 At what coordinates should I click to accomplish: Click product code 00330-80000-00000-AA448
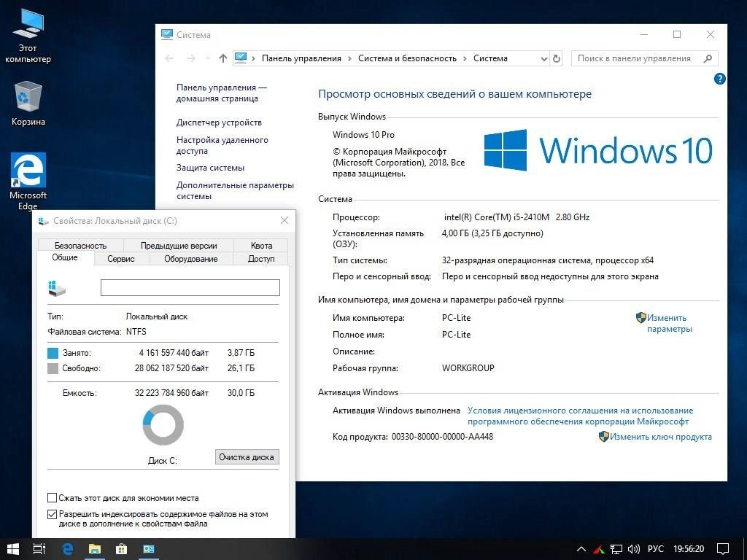tap(442, 437)
